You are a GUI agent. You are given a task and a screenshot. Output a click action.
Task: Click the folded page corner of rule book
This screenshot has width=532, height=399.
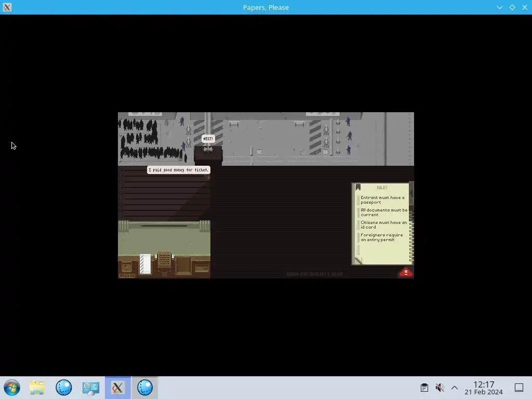[358, 261]
